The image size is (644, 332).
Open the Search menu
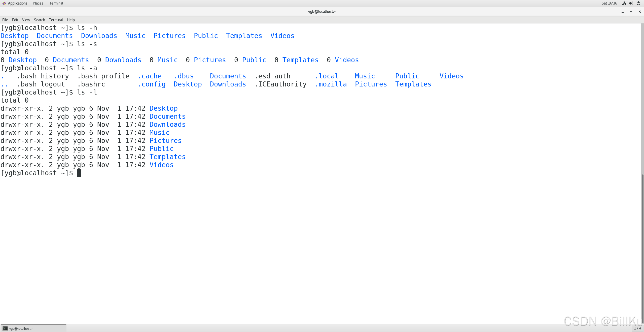click(x=39, y=20)
